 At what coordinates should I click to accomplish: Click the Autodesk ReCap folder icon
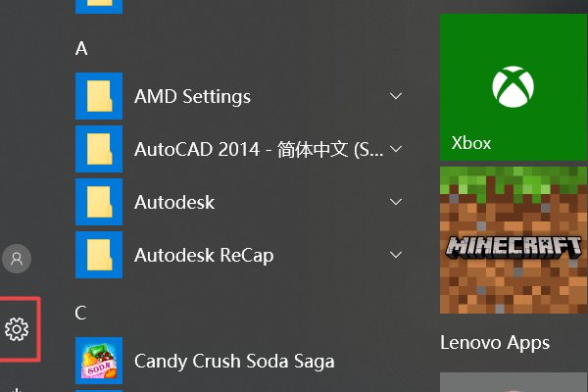99,255
